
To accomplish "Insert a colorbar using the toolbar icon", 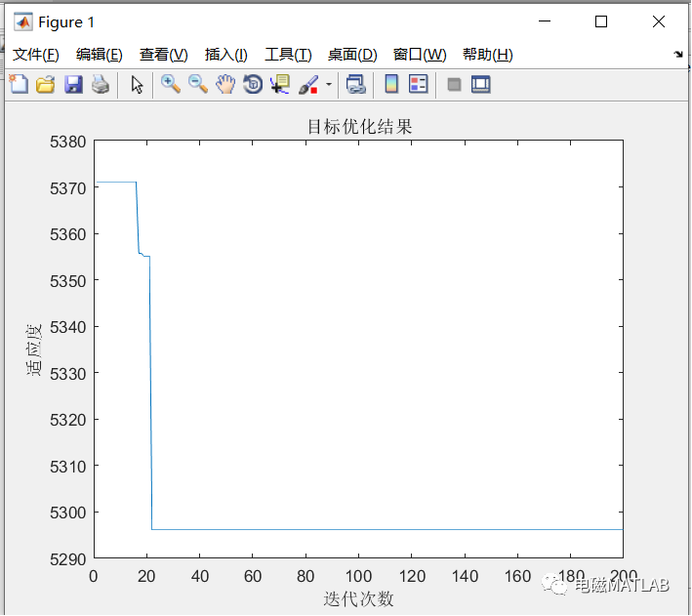I will [391, 84].
